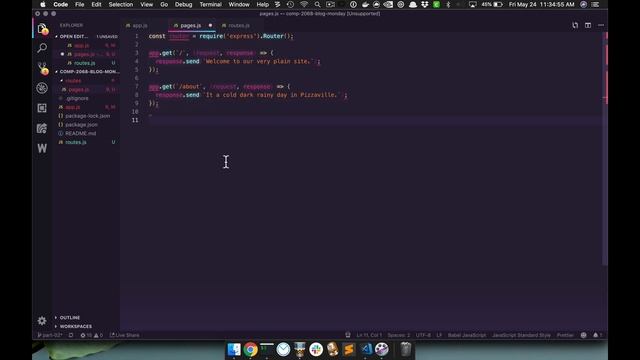
Task: Change language mode Babel JavaScript
Action: pos(467,335)
